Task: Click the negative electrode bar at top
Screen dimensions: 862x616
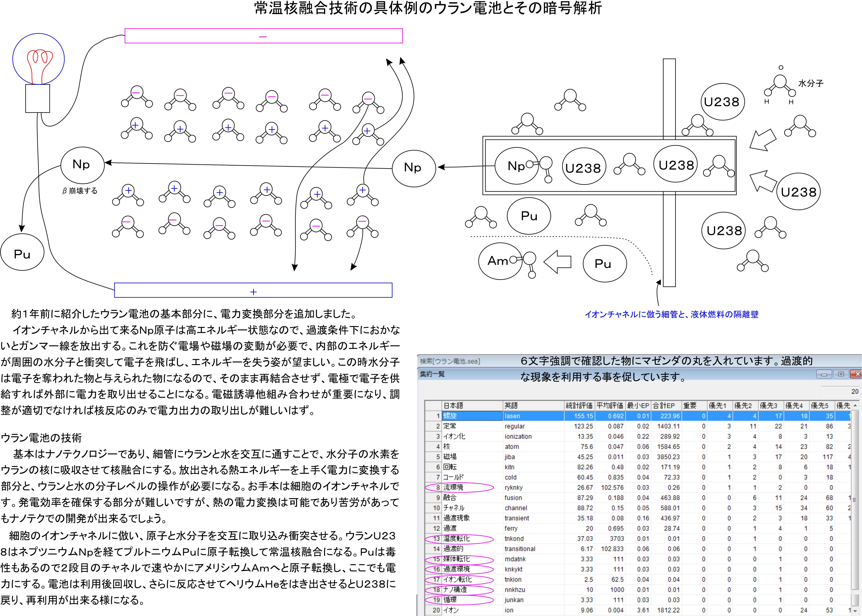Action: (263, 36)
